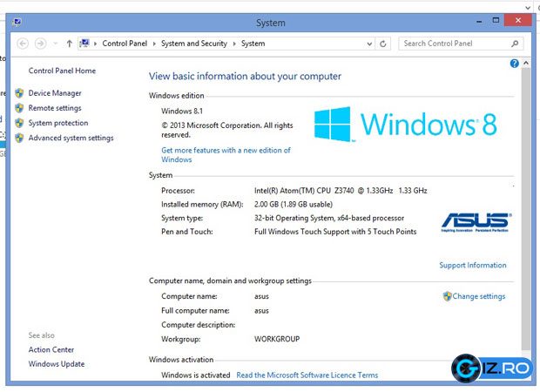Screen dimensions: 540x392
Task: Click the search magnifier icon
Action: pyautogui.click(x=515, y=44)
